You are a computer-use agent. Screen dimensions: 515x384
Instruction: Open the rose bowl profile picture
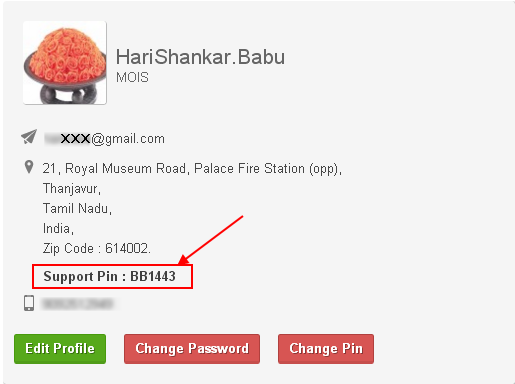65,63
